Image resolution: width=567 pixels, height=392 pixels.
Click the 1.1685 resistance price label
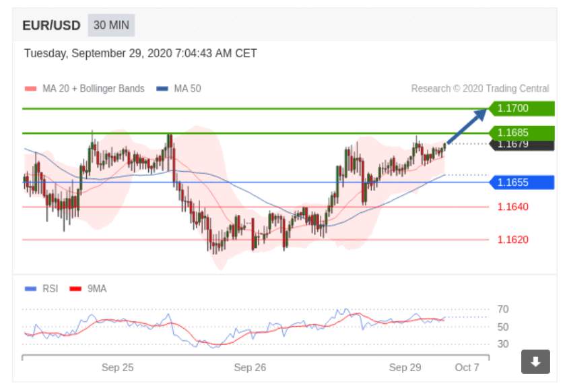(521, 133)
